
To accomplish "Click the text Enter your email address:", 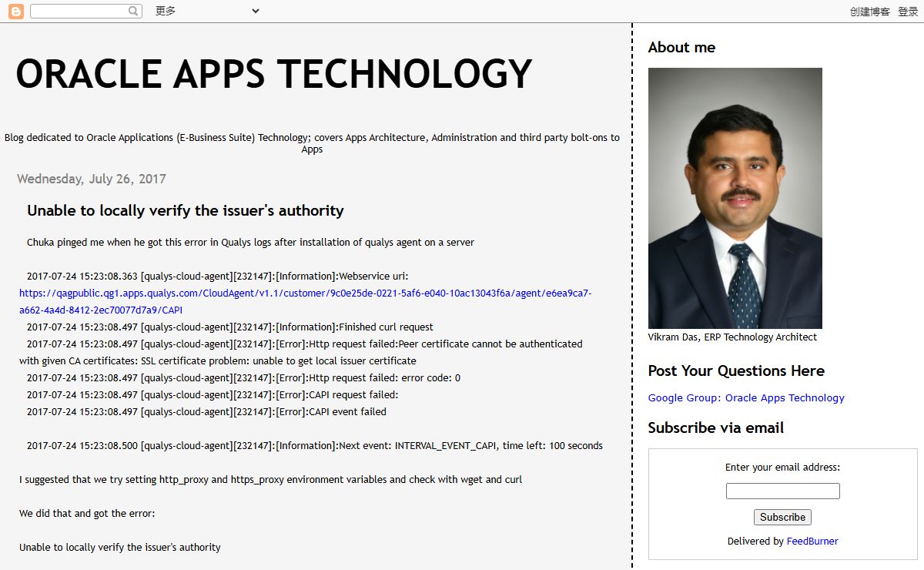I will point(782,468).
